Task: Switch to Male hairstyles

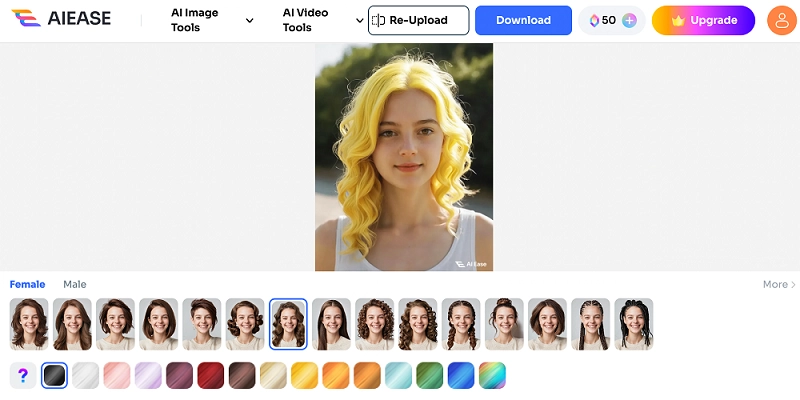Action: pos(75,285)
